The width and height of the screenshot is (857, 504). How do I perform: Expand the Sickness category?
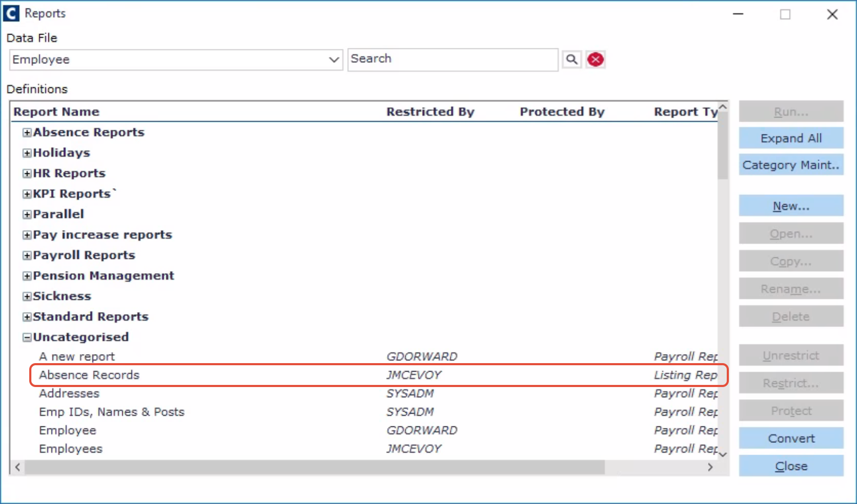(x=27, y=296)
